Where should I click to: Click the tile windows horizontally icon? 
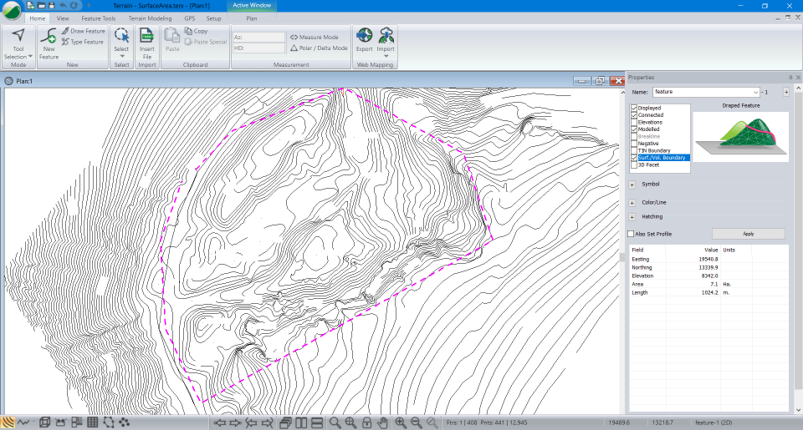pyautogui.click(x=316, y=423)
